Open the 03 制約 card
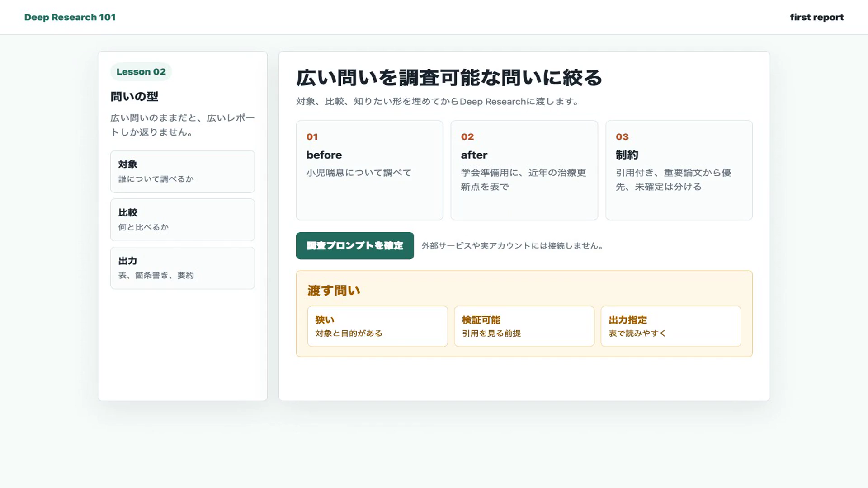The height and width of the screenshot is (488, 868). pyautogui.click(x=679, y=170)
